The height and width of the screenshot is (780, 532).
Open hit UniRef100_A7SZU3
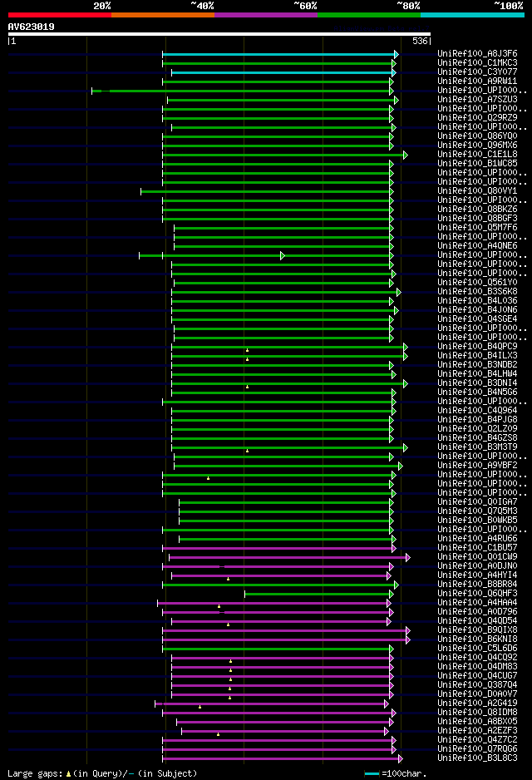[x=477, y=99]
